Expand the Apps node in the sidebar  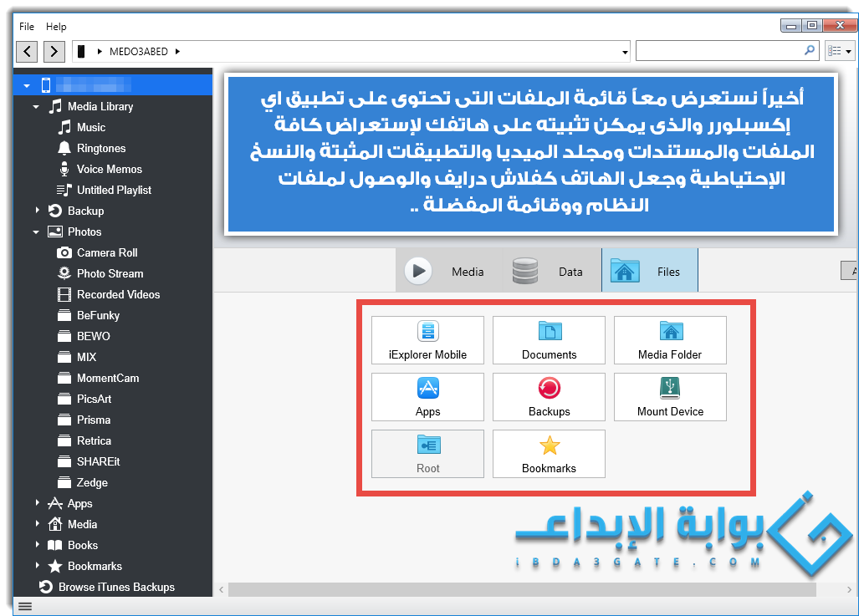(x=37, y=502)
